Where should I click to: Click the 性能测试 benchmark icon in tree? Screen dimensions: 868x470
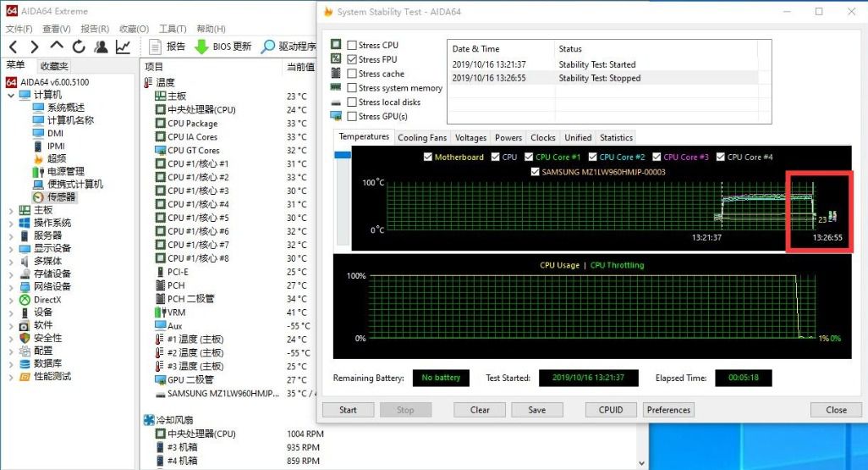25,376
